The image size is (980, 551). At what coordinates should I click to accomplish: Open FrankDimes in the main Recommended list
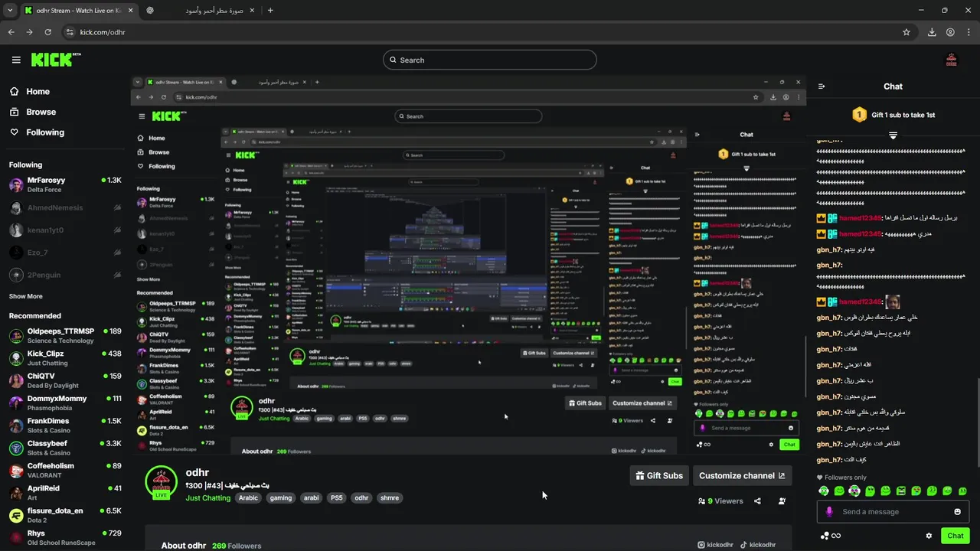[65, 425]
